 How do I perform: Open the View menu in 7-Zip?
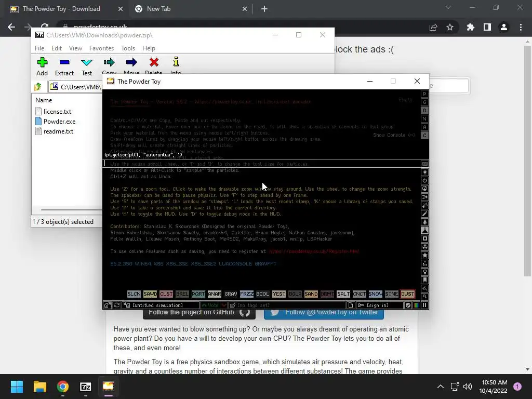75,48
